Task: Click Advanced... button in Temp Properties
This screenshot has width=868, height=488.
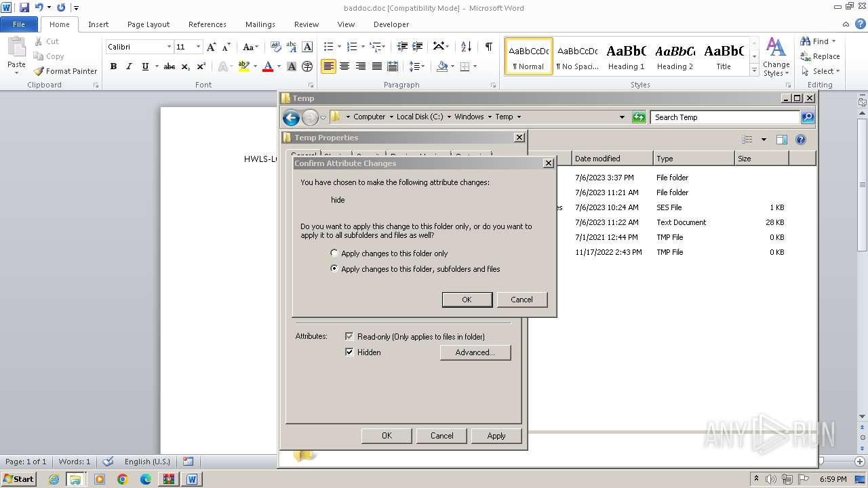Action: click(x=475, y=352)
